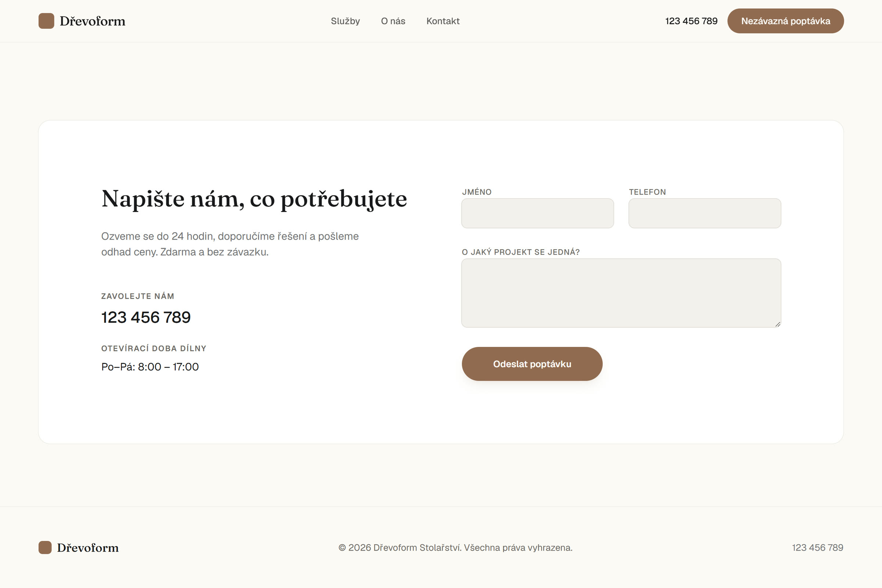Click the header phone number 123 456 789

691,21
